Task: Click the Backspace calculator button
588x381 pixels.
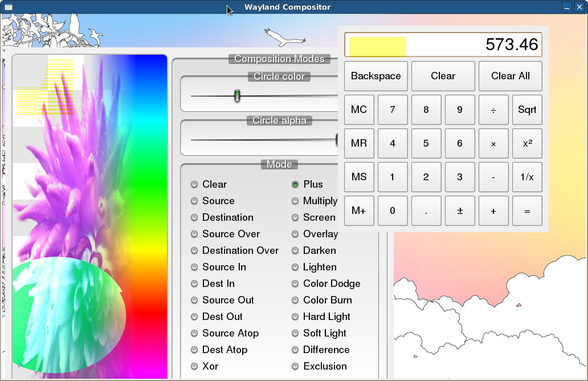Action: pos(375,76)
